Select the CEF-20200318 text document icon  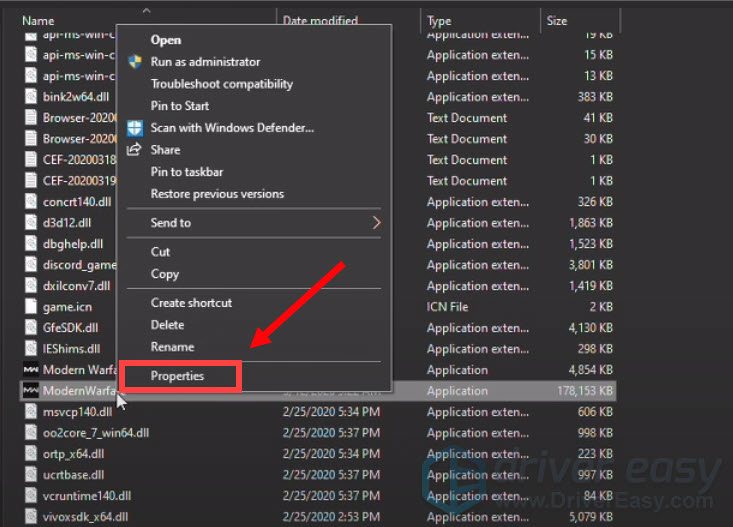tap(31, 160)
